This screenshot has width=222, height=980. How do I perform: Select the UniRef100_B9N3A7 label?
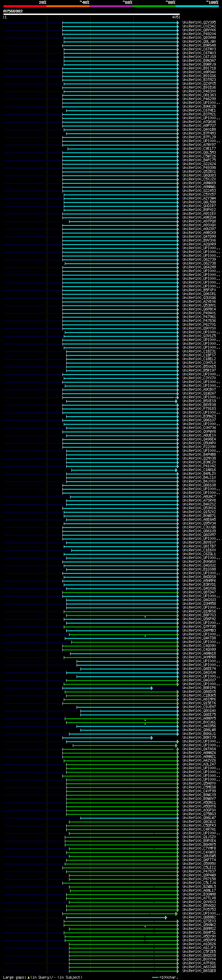click(x=199, y=60)
